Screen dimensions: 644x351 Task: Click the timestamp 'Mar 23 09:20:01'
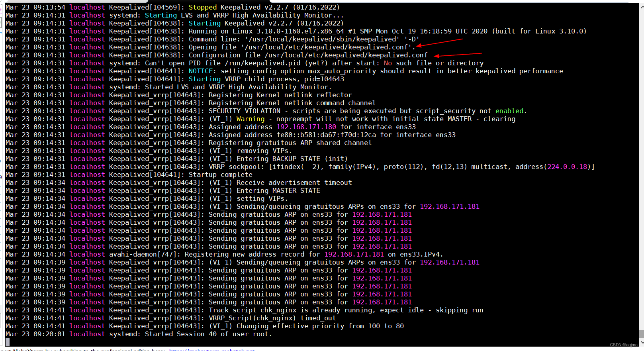[35, 334]
